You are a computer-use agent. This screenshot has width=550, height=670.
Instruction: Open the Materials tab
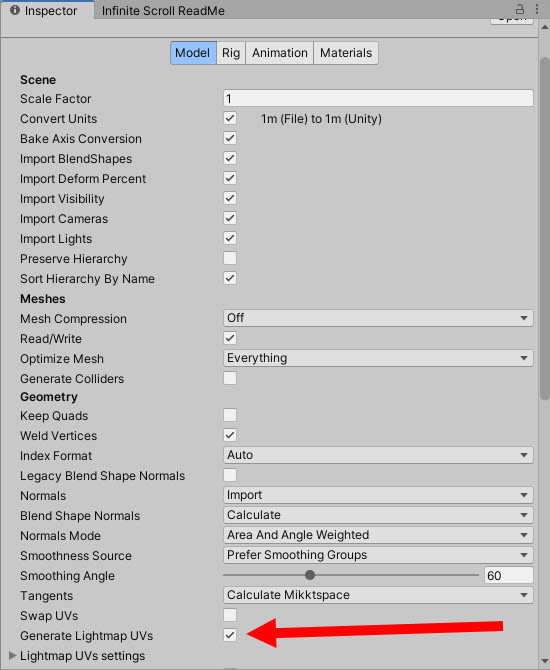[346, 53]
